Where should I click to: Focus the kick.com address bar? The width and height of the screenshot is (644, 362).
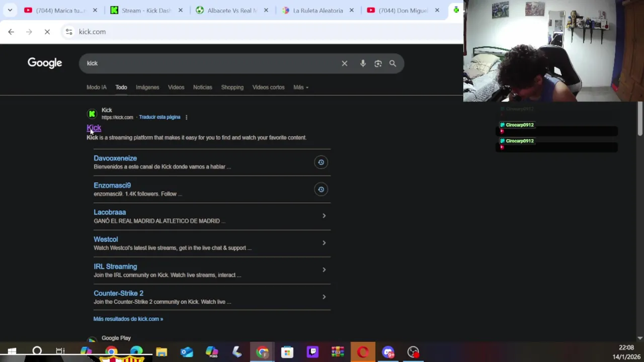pyautogui.click(x=262, y=32)
